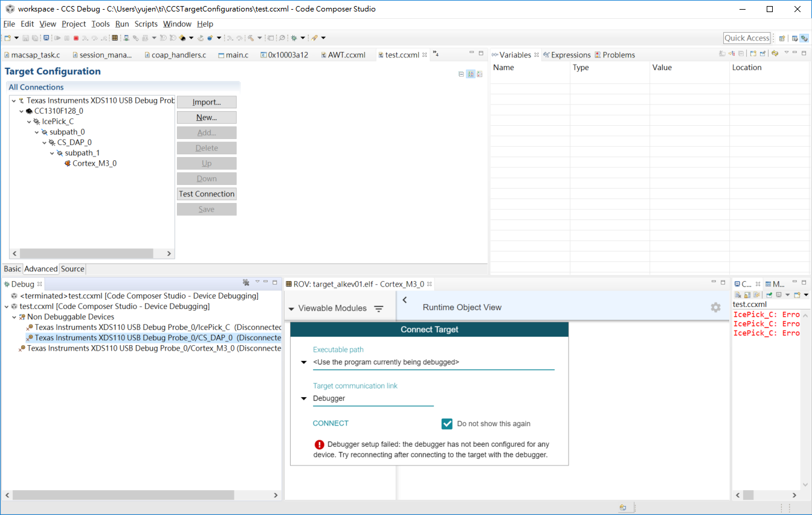
Task: Switch to the CCS Debug perspective icon
Action: (804, 38)
